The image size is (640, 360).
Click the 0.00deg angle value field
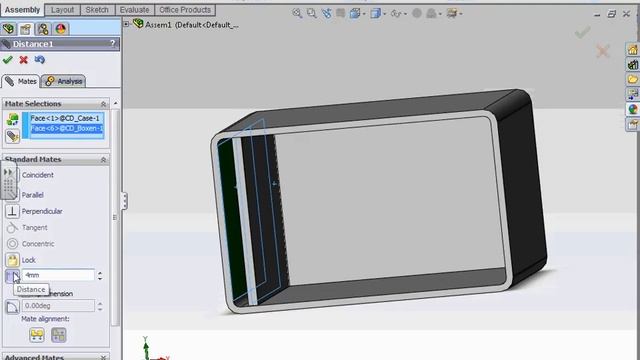(58, 305)
